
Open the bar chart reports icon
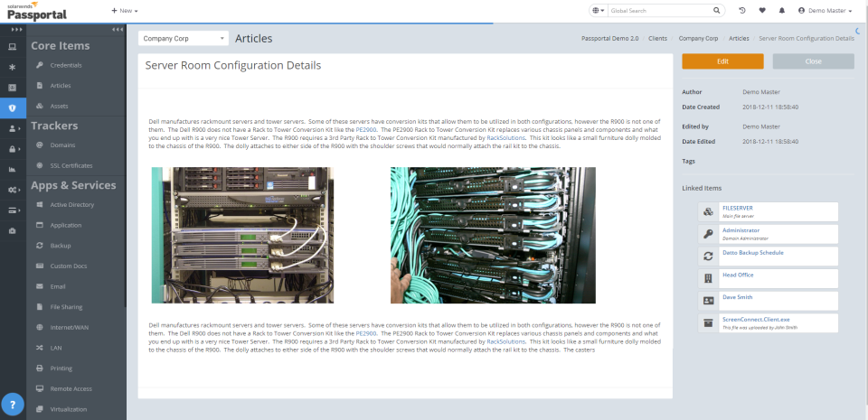coord(12,170)
